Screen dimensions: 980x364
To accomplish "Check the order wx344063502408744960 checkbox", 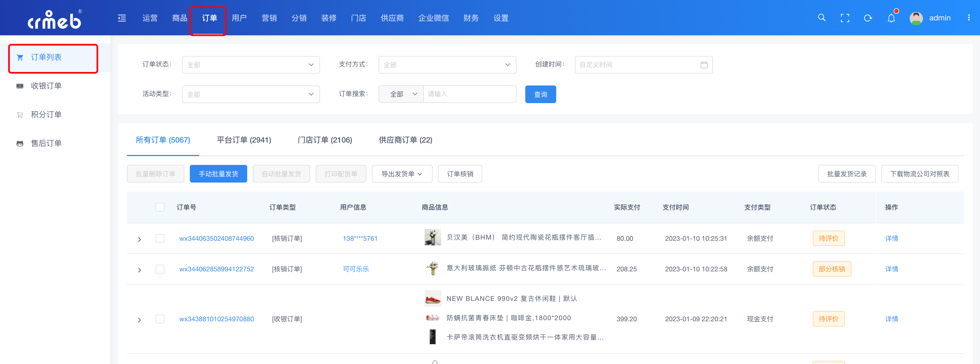I will [x=160, y=239].
